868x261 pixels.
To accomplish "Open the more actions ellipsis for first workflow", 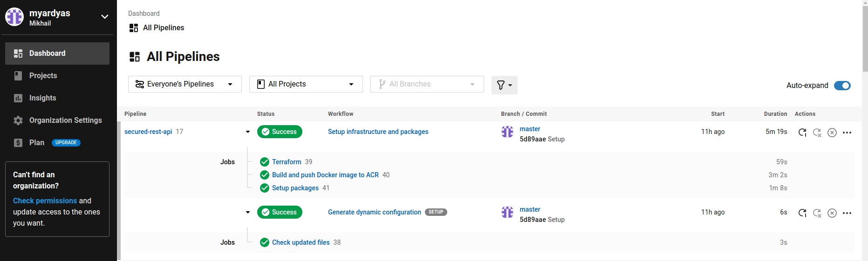I will click(x=847, y=133).
